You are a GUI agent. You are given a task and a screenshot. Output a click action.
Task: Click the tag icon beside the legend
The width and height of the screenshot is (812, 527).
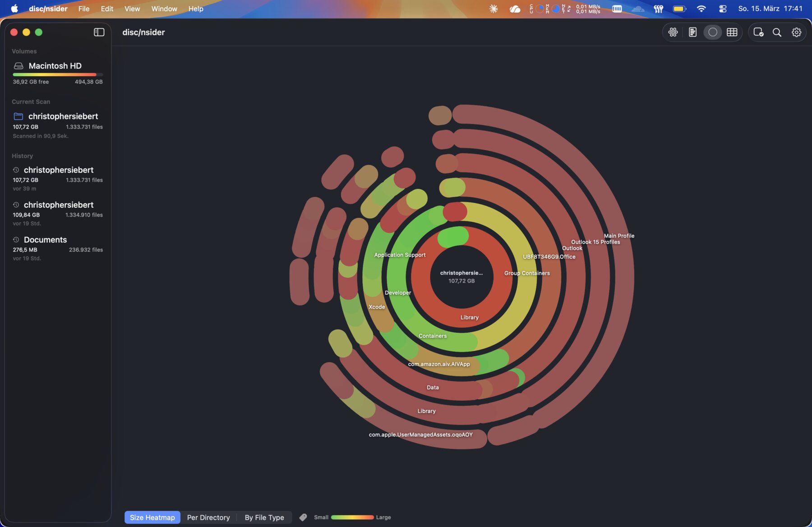303,517
